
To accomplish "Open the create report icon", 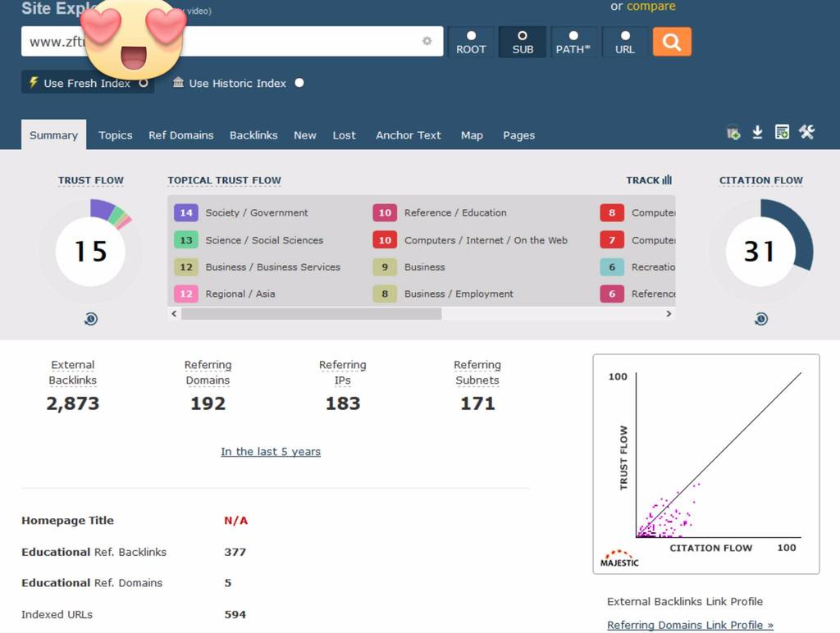I will (782, 132).
